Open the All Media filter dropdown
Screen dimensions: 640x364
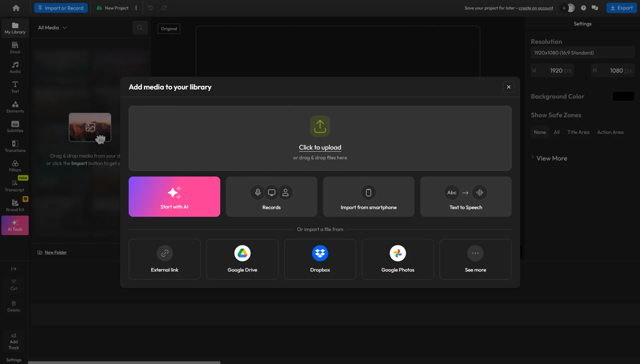point(52,28)
